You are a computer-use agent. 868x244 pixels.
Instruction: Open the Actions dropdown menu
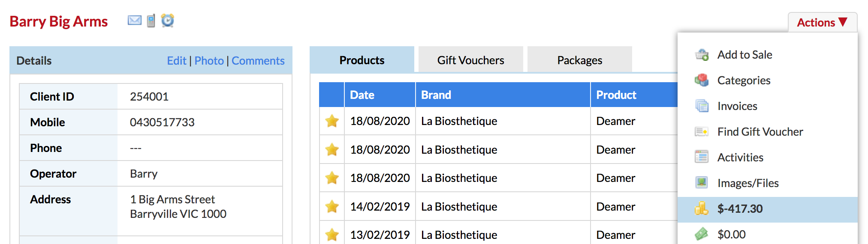pyautogui.click(x=822, y=22)
